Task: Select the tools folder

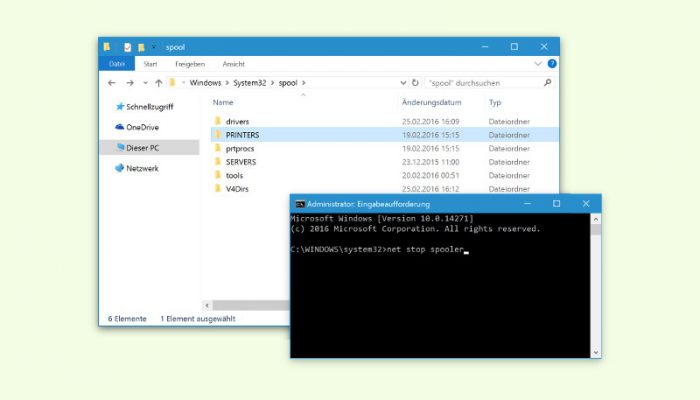Action: pos(234,175)
